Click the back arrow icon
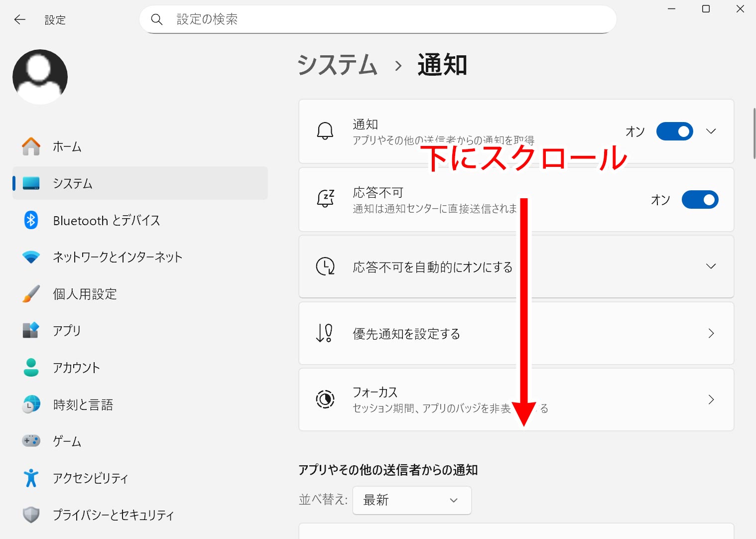756x539 pixels. [x=20, y=19]
